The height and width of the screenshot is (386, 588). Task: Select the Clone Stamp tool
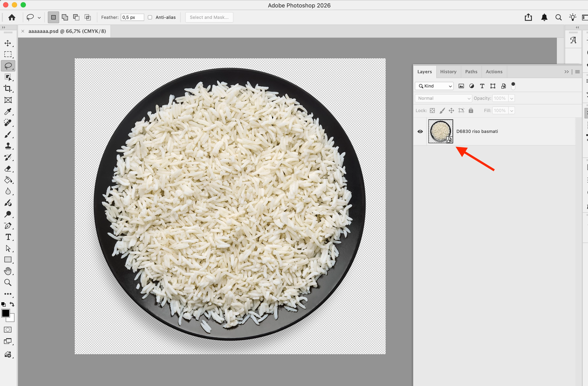8,146
